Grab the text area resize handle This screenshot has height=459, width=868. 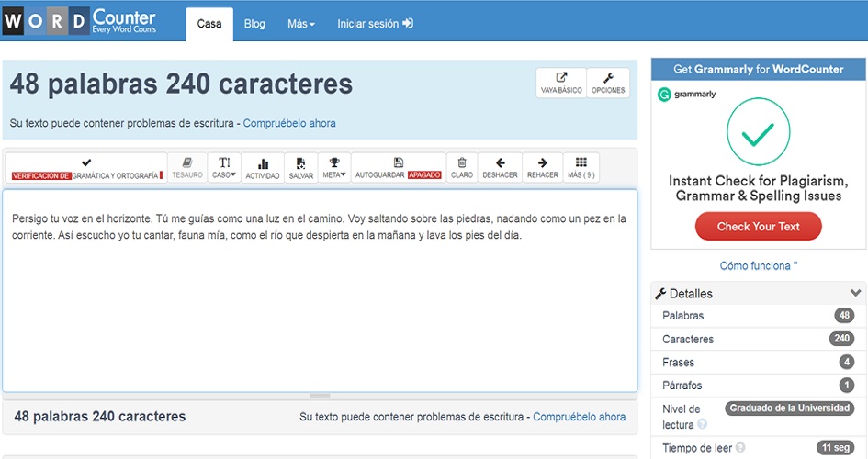[x=320, y=396]
